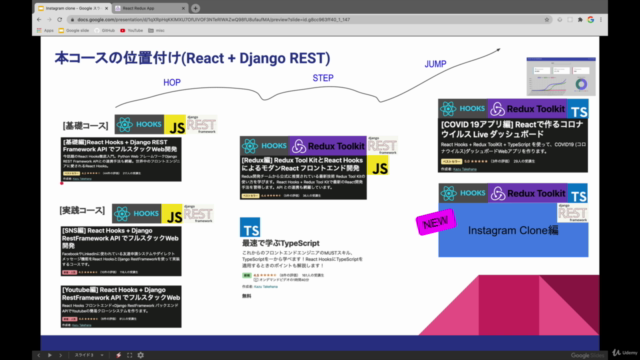This screenshot has height=360, width=640.
Task: Close the Instagram clone browser tab
Action: pyautogui.click(x=107, y=8)
